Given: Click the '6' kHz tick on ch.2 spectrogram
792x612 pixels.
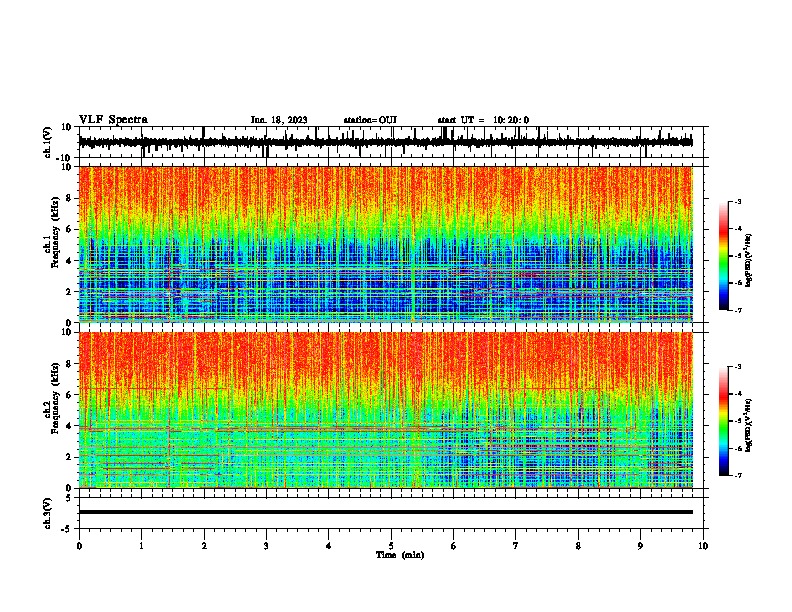Looking at the screenshot, I should [x=69, y=394].
